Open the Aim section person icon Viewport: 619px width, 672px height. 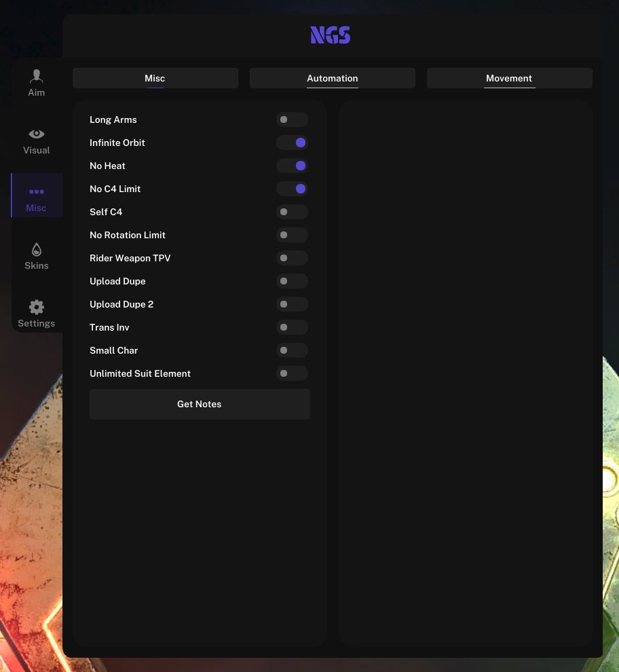37,76
